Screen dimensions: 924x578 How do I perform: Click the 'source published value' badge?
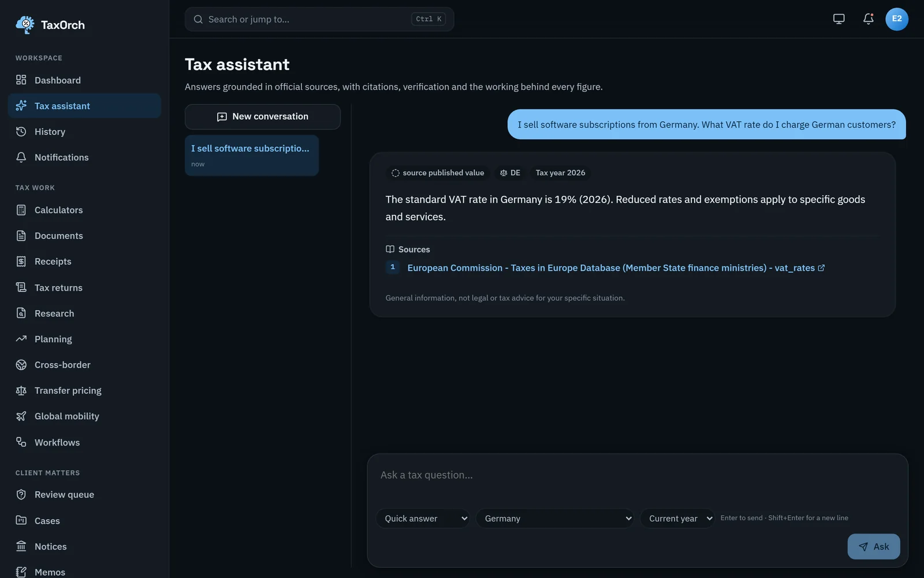[x=438, y=173]
